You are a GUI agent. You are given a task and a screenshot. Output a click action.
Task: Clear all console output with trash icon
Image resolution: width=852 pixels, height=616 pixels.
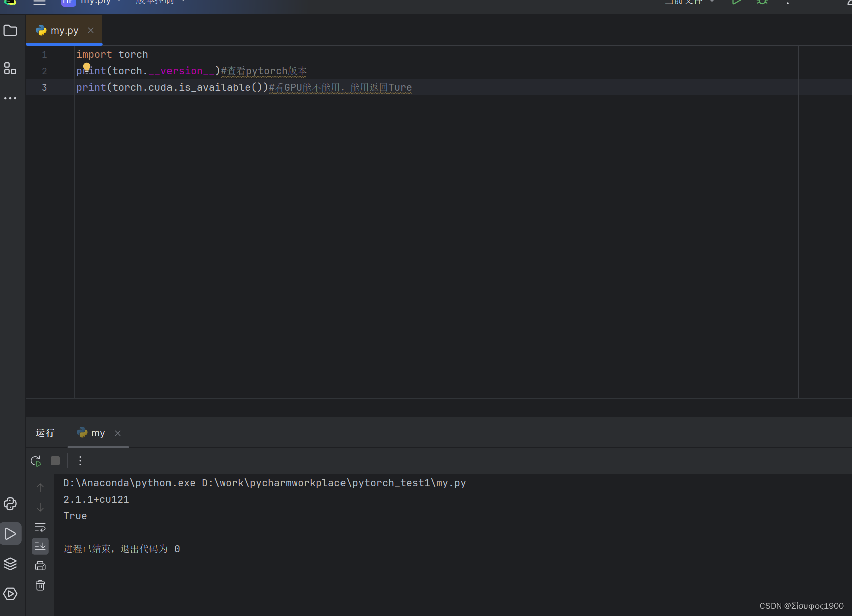pos(40,585)
